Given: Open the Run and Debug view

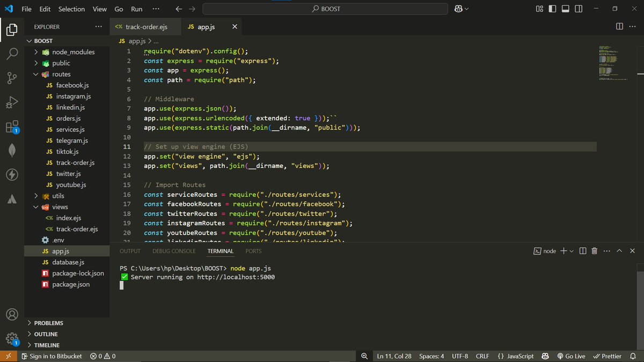Looking at the screenshot, I should click(x=12, y=102).
